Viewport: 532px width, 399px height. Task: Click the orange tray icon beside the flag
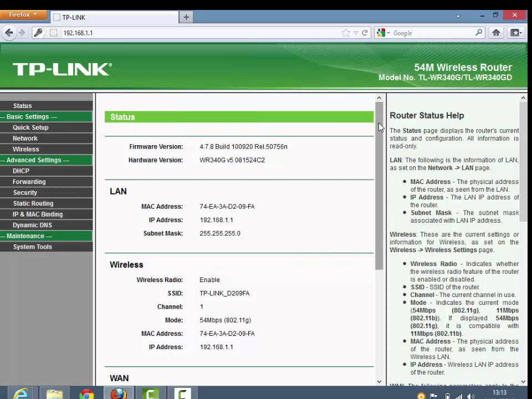[x=421, y=396]
